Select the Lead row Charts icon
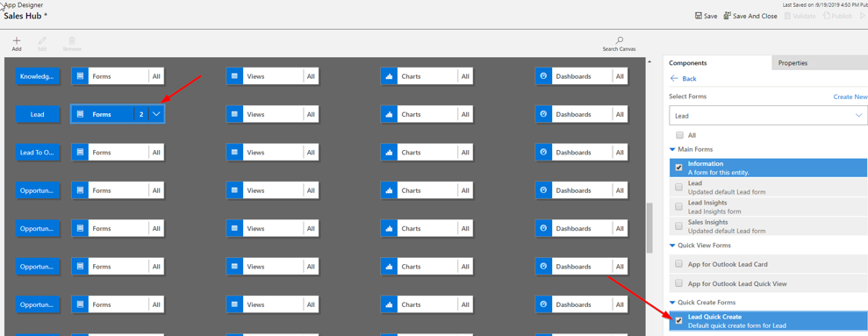 click(x=389, y=115)
